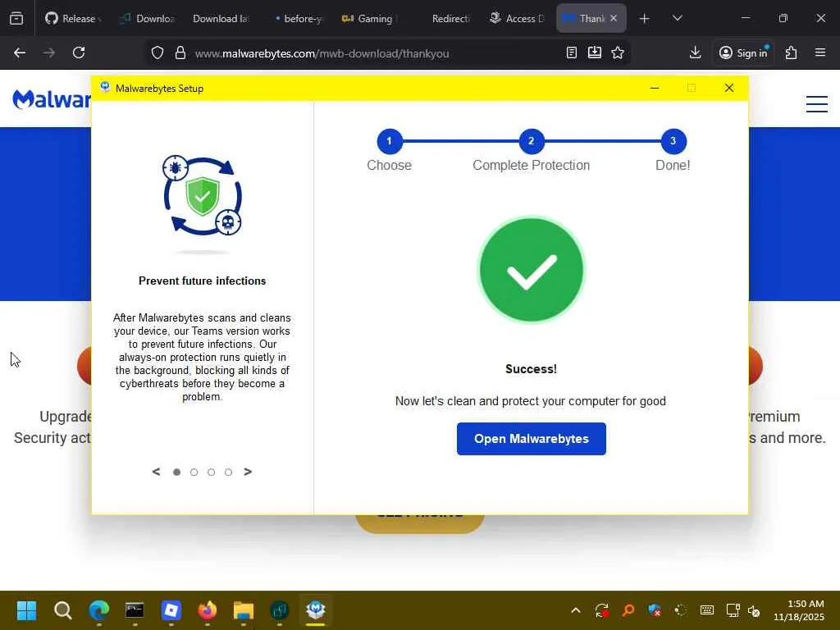Close the Malwarebytes Setup dialog
840x630 pixels.
coord(729,88)
